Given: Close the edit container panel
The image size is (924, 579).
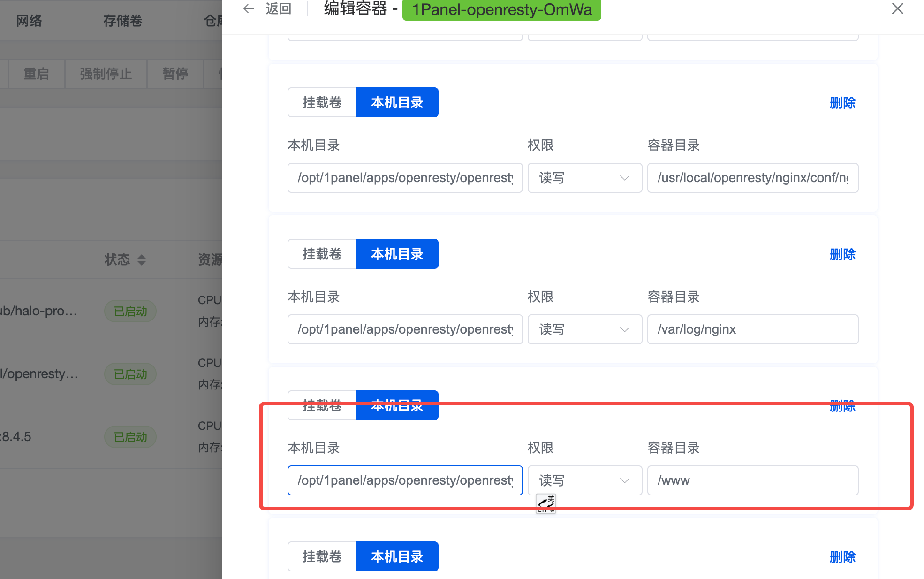Looking at the screenshot, I should (x=897, y=8).
